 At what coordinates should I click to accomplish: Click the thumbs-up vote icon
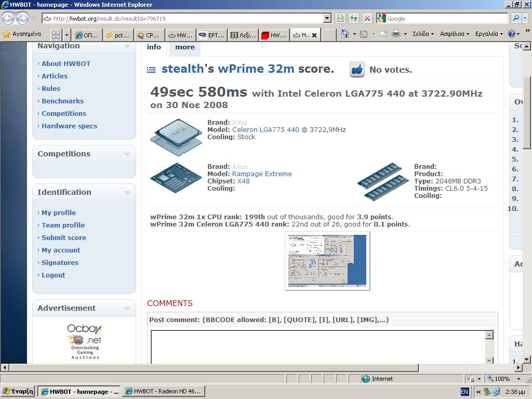[357, 69]
